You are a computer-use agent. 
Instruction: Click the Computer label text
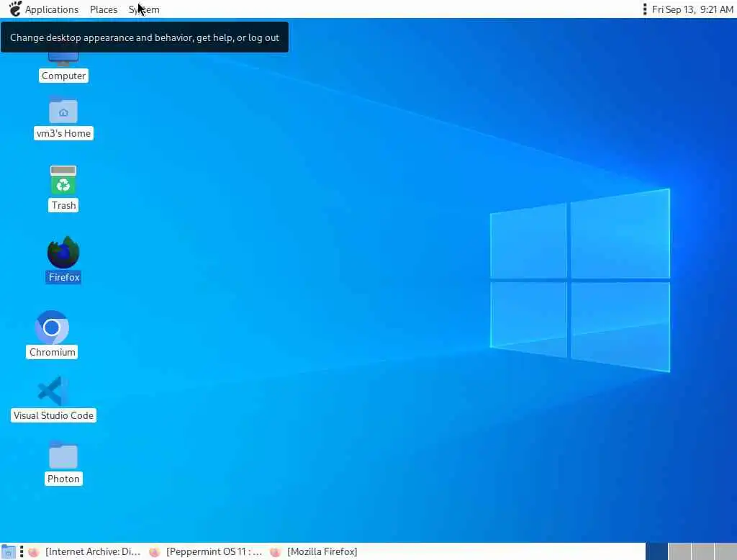coord(63,76)
